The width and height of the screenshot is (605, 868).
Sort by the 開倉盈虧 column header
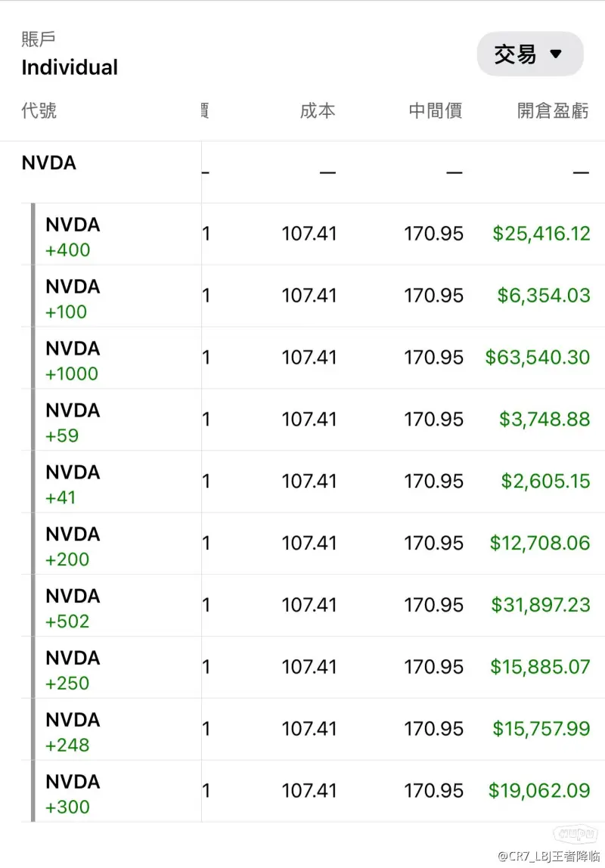(553, 110)
